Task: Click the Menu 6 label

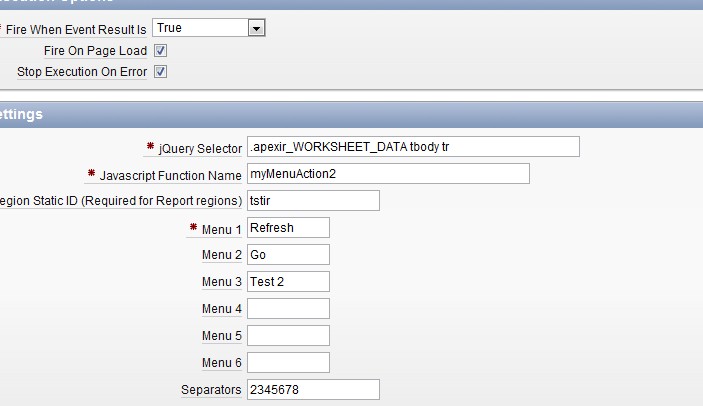Action: click(222, 363)
